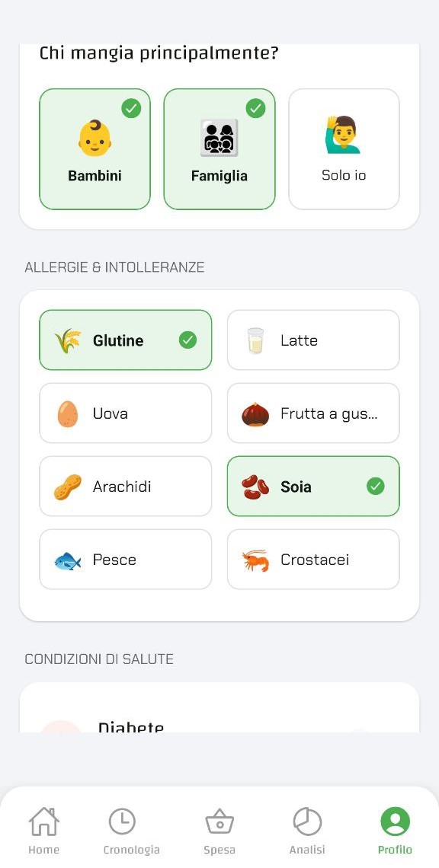
Task: Deselect the Glutine allergy option
Action: click(125, 340)
